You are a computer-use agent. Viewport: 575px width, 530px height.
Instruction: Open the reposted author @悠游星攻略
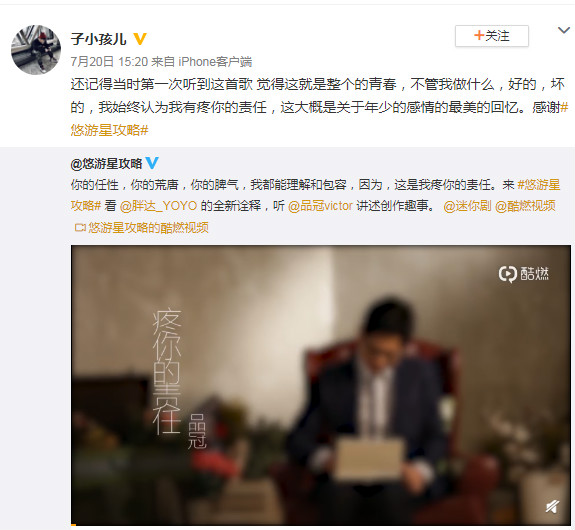[x=106, y=164]
